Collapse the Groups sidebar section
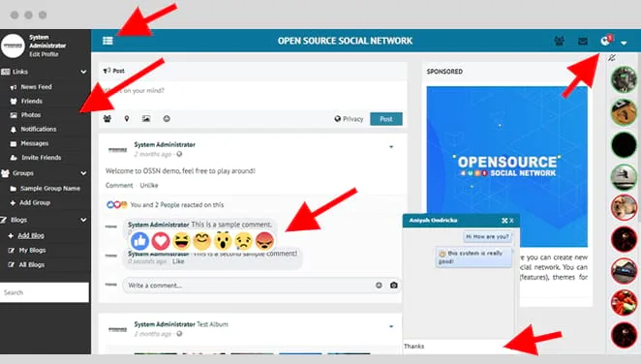The image size is (641, 364). click(x=83, y=173)
